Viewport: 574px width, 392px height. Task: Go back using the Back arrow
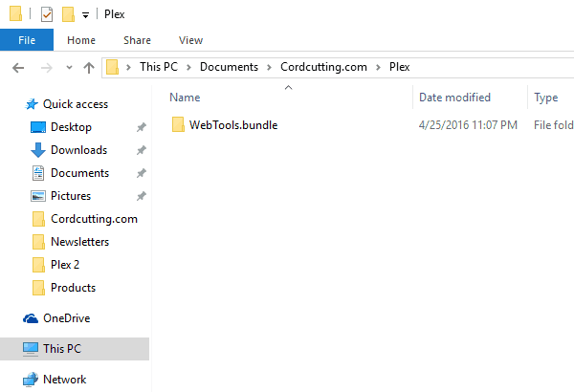click(x=18, y=68)
